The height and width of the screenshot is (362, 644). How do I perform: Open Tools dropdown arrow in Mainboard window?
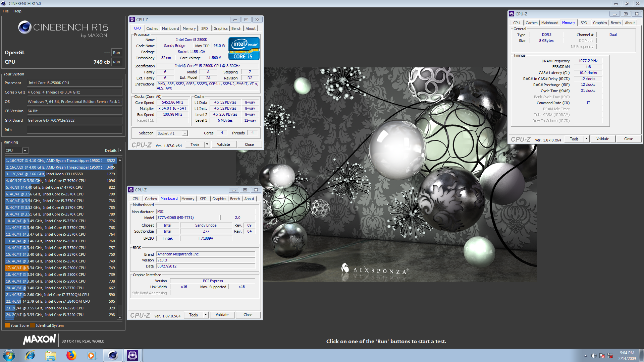coord(206,315)
